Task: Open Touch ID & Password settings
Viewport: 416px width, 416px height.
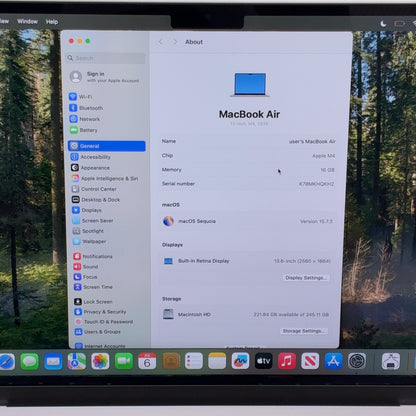Action: pos(104,322)
